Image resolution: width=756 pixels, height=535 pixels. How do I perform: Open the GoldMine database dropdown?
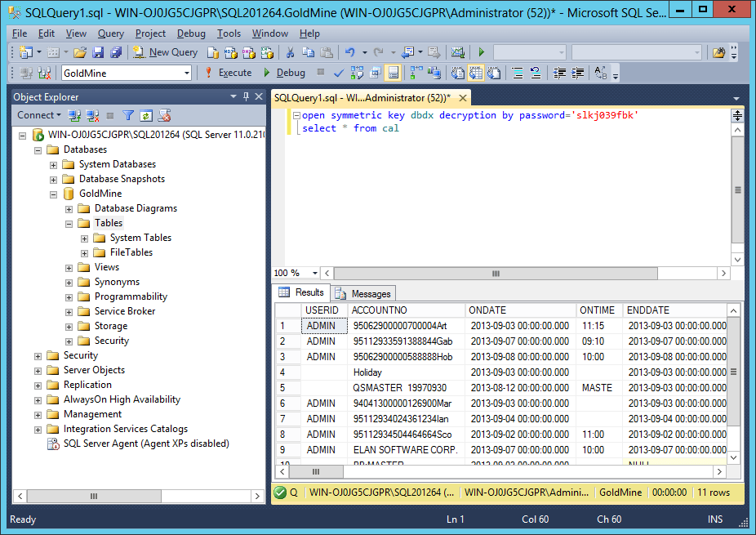[186, 73]
